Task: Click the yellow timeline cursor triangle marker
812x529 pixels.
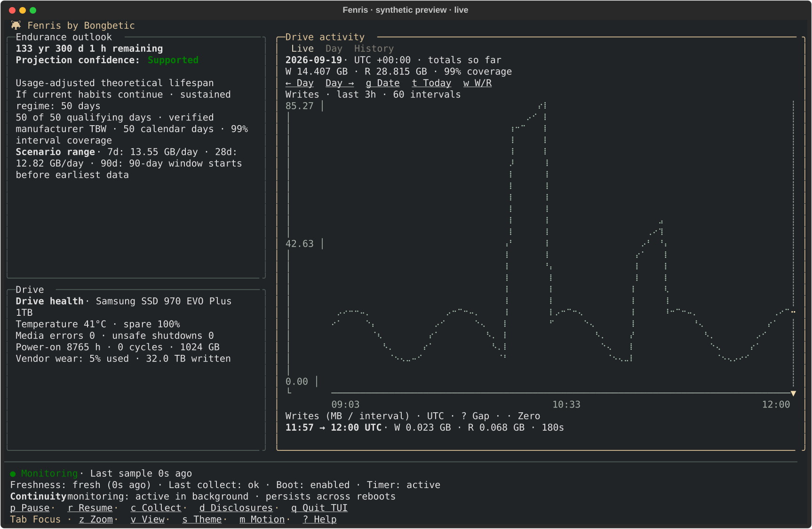Action: coord(793,393)
